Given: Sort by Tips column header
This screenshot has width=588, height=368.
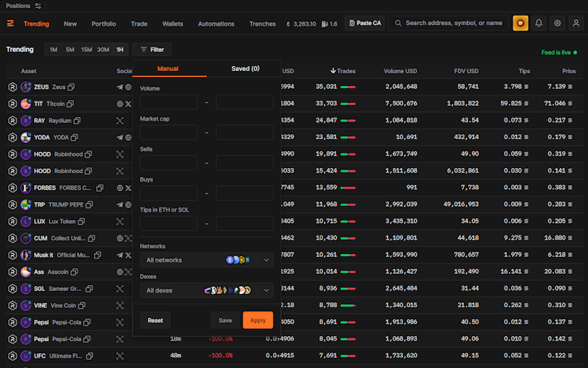Looking at the screenshot, I should pyautogui.click(x=524, y=71).
